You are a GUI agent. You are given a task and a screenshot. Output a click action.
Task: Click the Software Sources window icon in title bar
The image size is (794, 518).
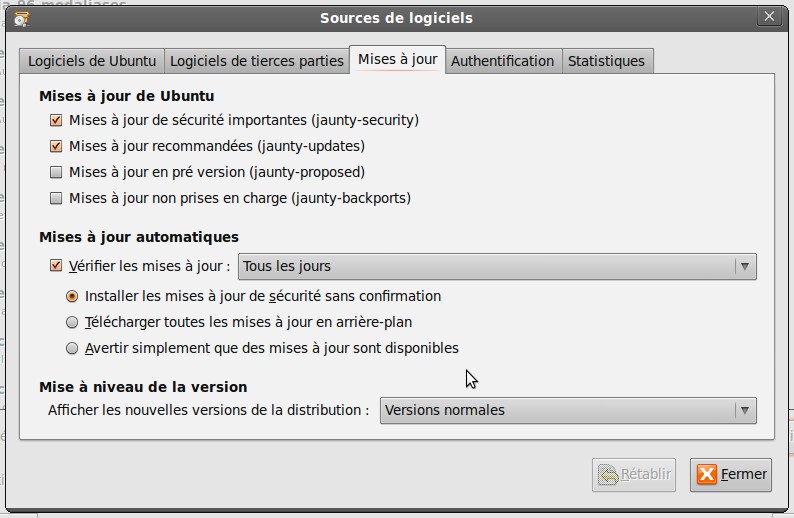coord(21,18)
